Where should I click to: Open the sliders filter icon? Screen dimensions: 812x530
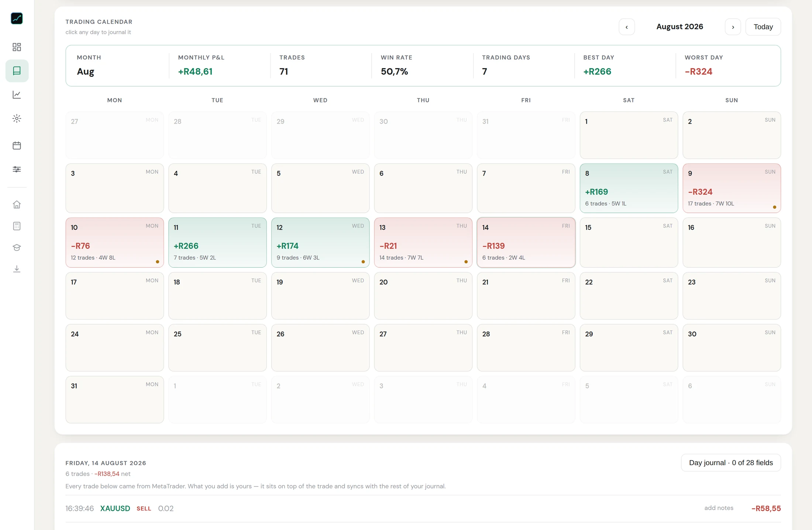pyautogui.click(x=17, y=169)
